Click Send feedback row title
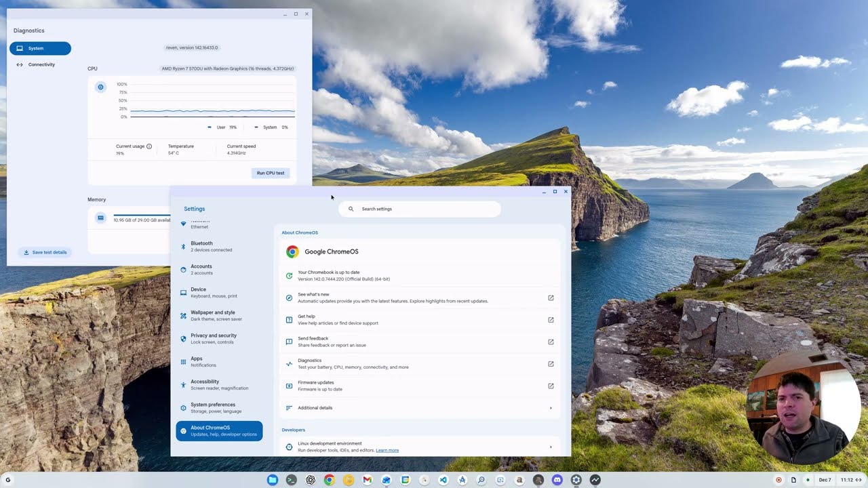The height and width of the screenshot is (488, 868). pyautogui.click(x=313, y=338)
